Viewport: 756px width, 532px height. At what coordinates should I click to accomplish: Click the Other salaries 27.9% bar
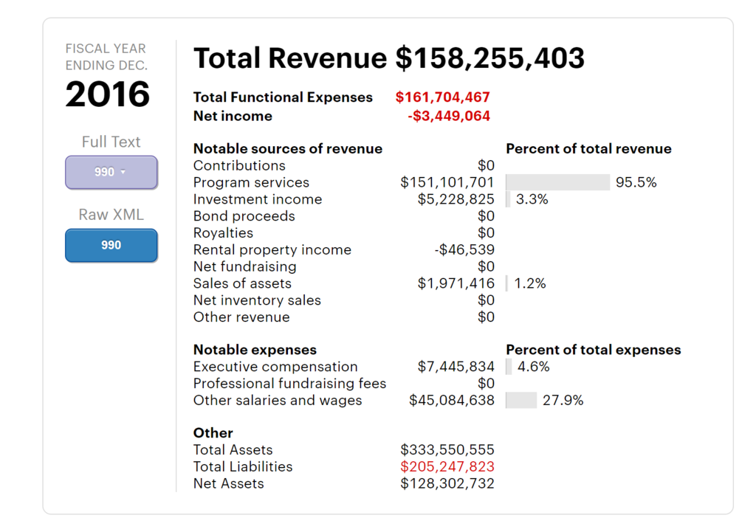tap(521, 401)
